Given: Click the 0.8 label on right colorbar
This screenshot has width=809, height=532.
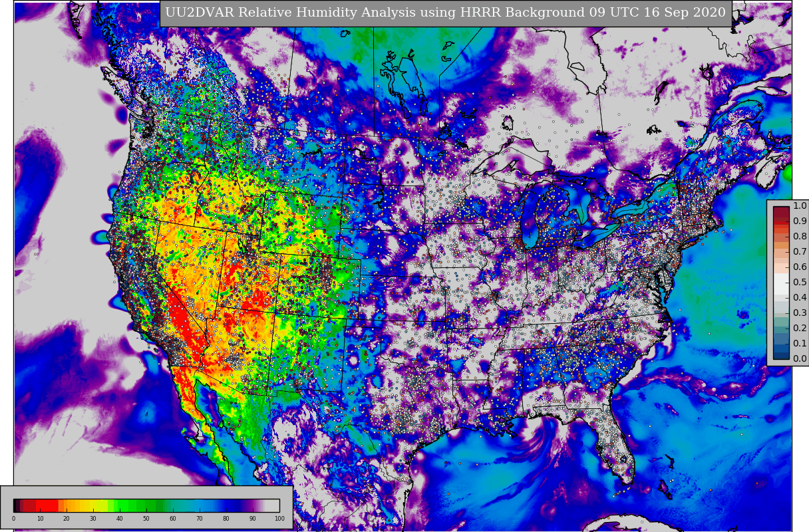Looking at the screenshot, I should pyautogui.click(x=800, y=236).
